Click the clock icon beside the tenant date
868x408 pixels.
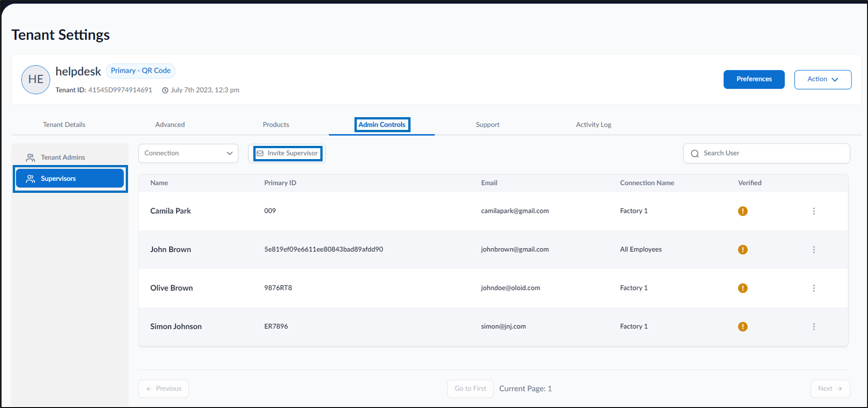[x=165, y=90]
